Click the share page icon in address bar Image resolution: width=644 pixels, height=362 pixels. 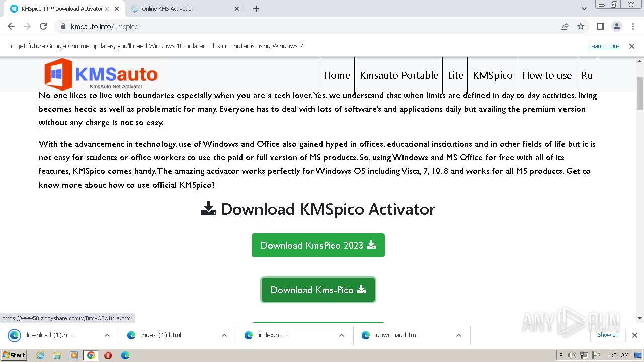565,26
